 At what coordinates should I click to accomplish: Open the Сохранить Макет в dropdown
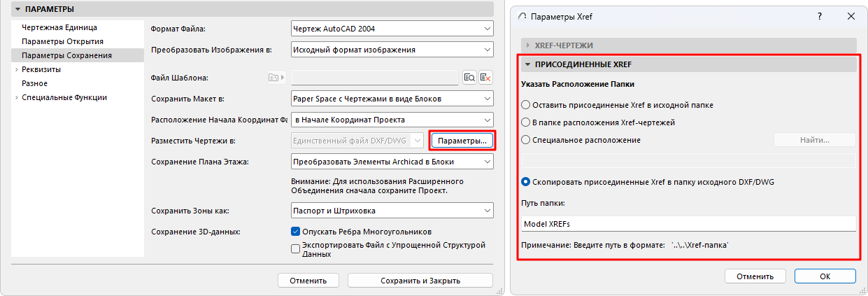(x=392, y=99)
